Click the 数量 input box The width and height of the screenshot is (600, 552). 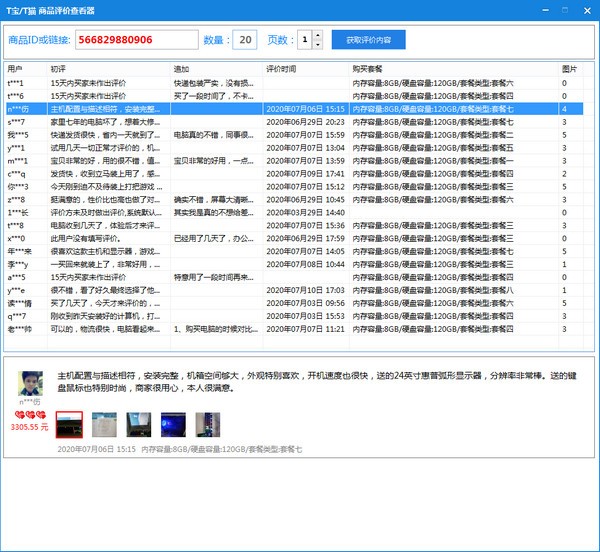click(x=244, y=40)
